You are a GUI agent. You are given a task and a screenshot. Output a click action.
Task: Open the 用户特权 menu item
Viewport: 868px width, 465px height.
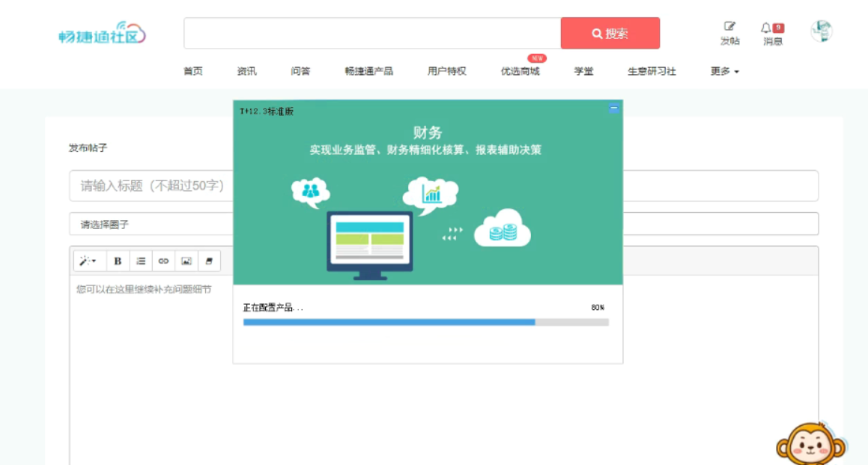click(447, 71)
